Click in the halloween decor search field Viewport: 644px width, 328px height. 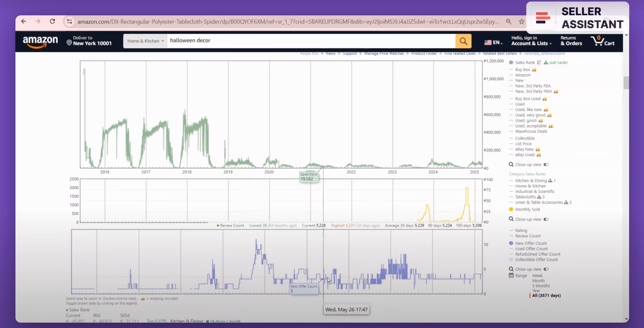310,41
